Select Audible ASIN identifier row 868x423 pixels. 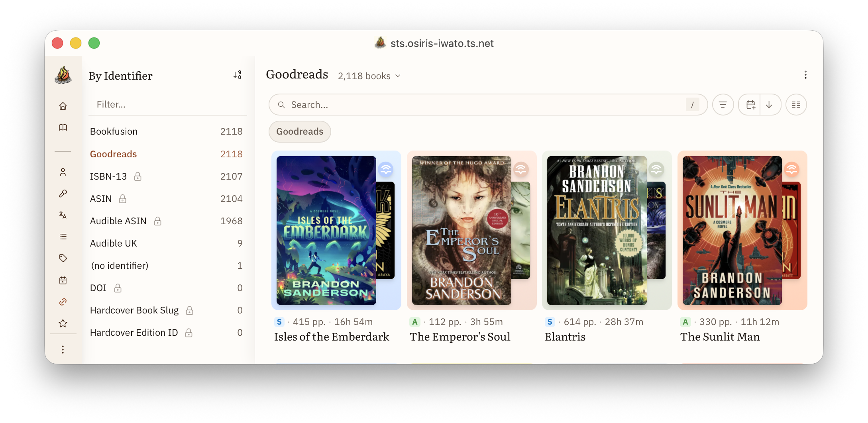point(166,221)
